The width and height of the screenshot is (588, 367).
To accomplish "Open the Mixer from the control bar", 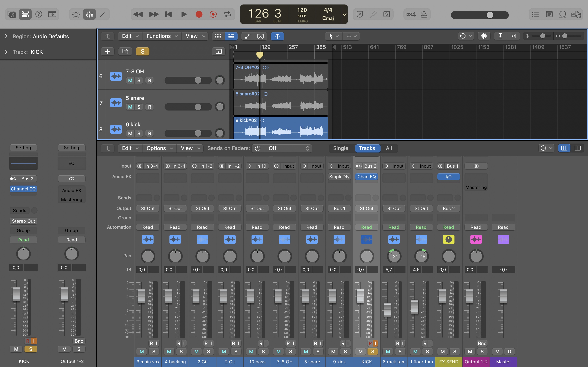I will click(89, 14).
